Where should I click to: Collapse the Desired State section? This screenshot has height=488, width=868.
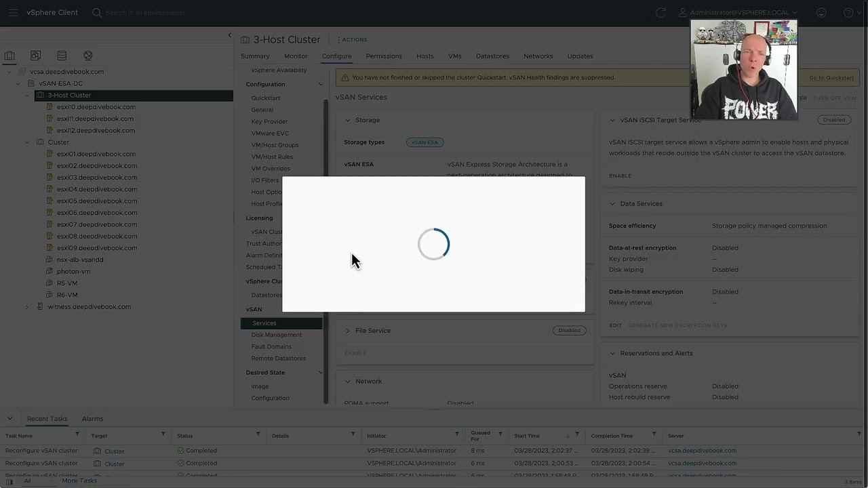(321, 373)
